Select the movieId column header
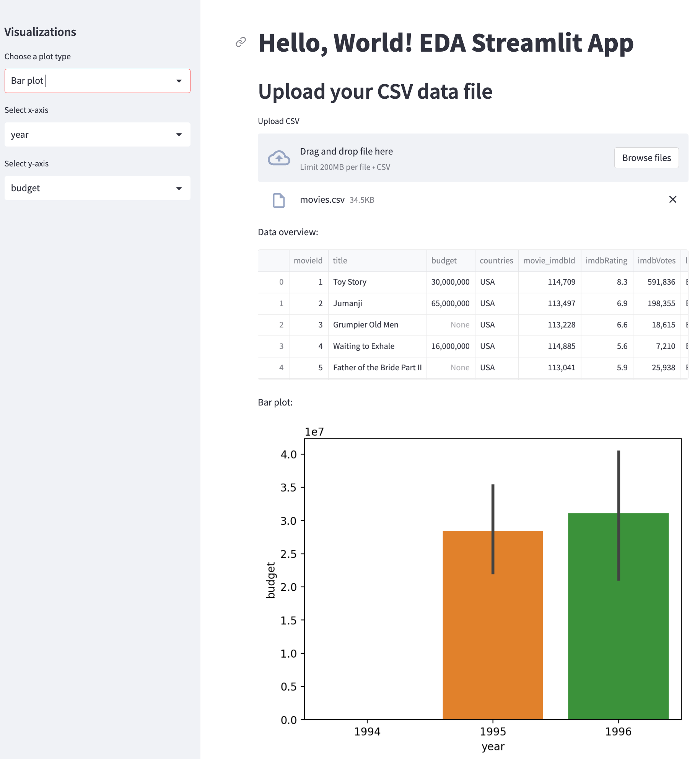This screenshot has width=700, height=759. [308, 261]
